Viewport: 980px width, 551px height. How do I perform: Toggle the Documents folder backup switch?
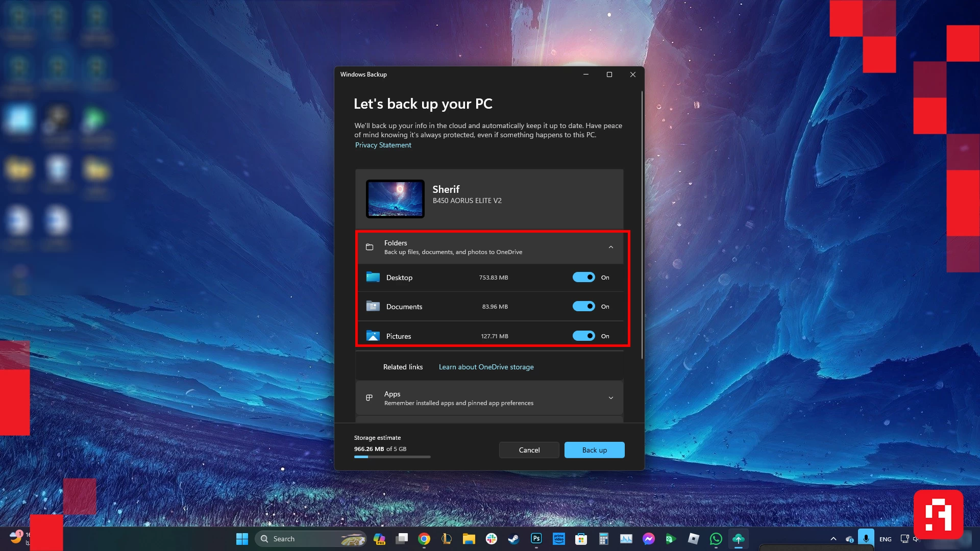[583, 306]
